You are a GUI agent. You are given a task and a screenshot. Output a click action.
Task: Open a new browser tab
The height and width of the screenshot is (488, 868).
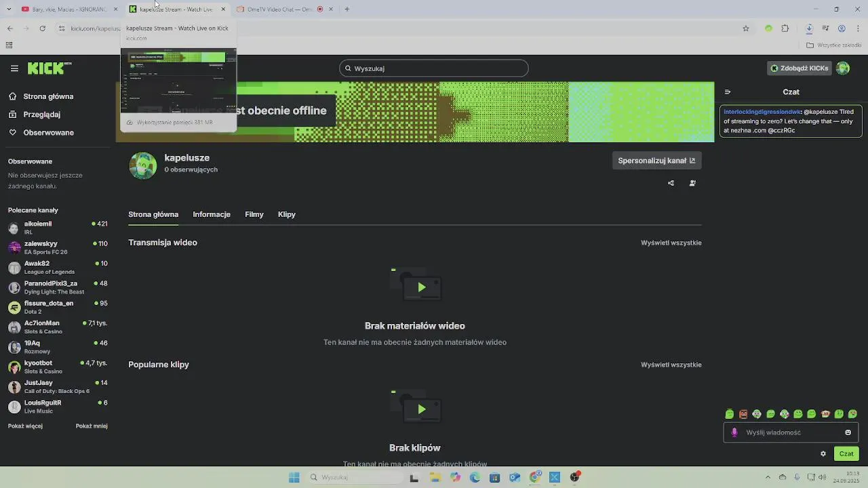coord(347,9)
